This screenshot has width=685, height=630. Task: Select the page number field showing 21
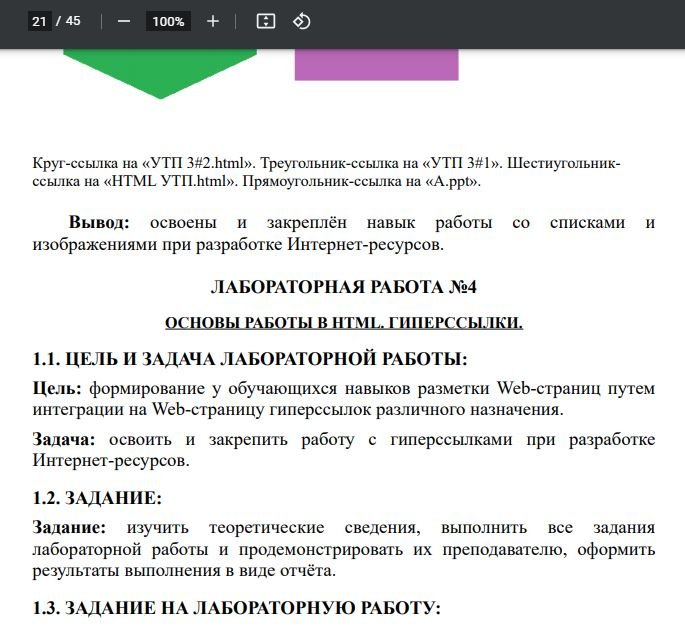click(x=40, y=21)
